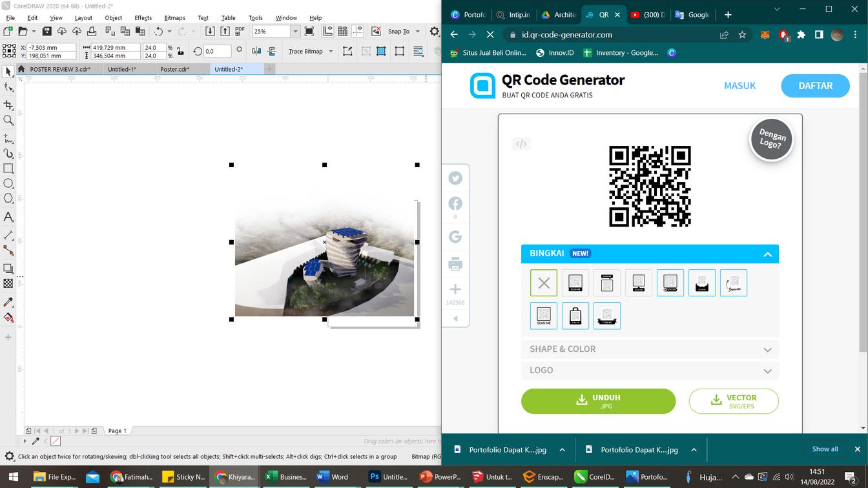Share the QR code on Twitter
Image resolution: width=868 pixels, height=488 pixels.
click(455, 178)
